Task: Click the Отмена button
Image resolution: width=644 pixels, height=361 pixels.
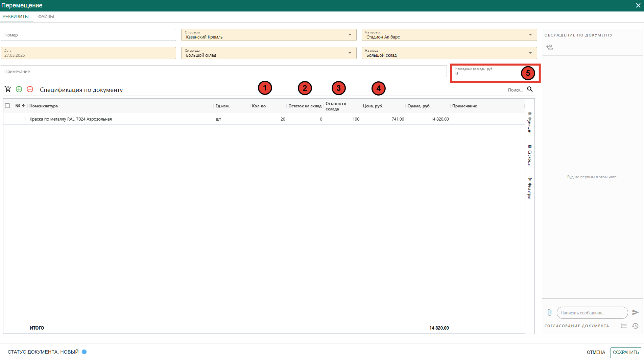Action: coord(596,352)
